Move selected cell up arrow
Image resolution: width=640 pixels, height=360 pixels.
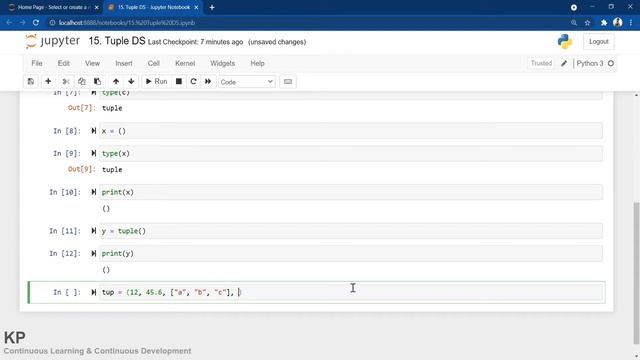click(x=116, y=82)
